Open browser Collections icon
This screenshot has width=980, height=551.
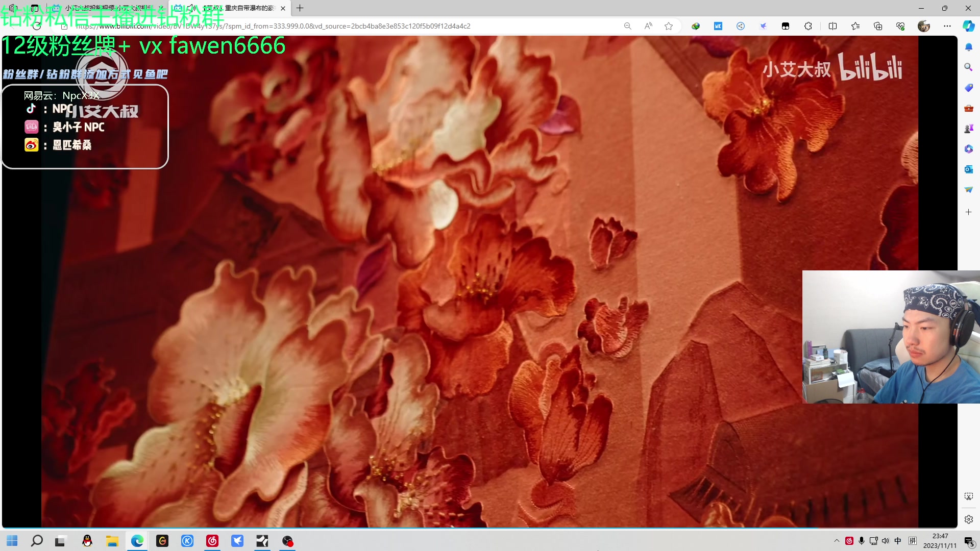pyautogui.click(x=878, y=26)
